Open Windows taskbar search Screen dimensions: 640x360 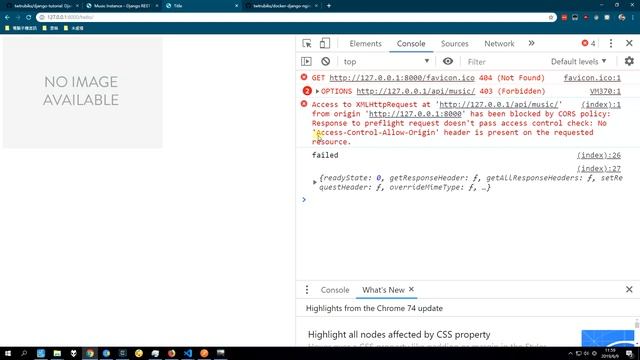click(24, 353)
